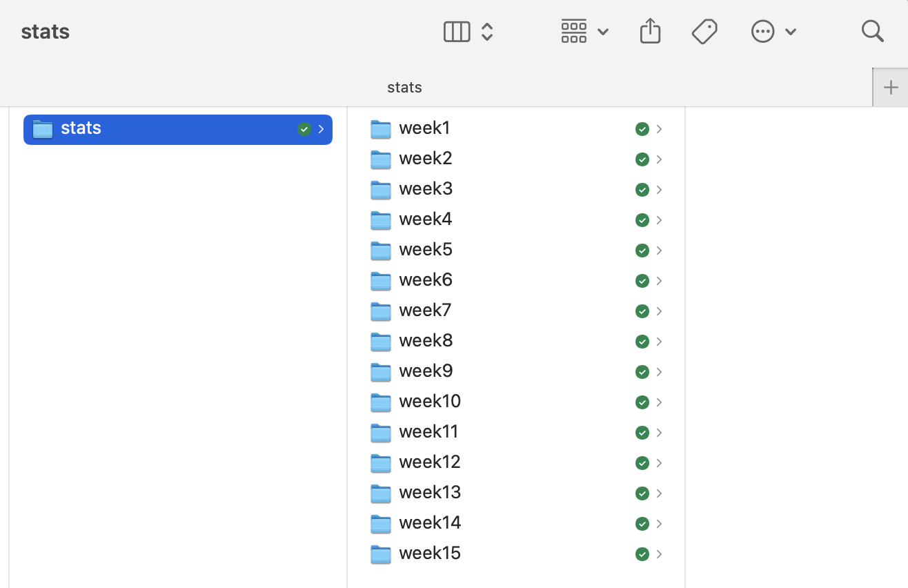Click the sync status badge on stats
Screen dimensions: 908x588
[304, 129]
